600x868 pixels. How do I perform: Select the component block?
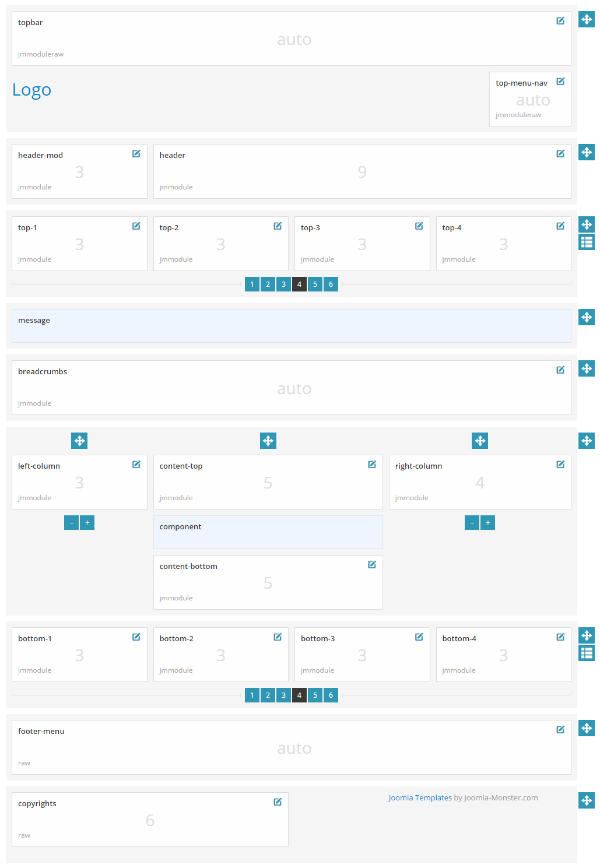(x=268, y=532)
